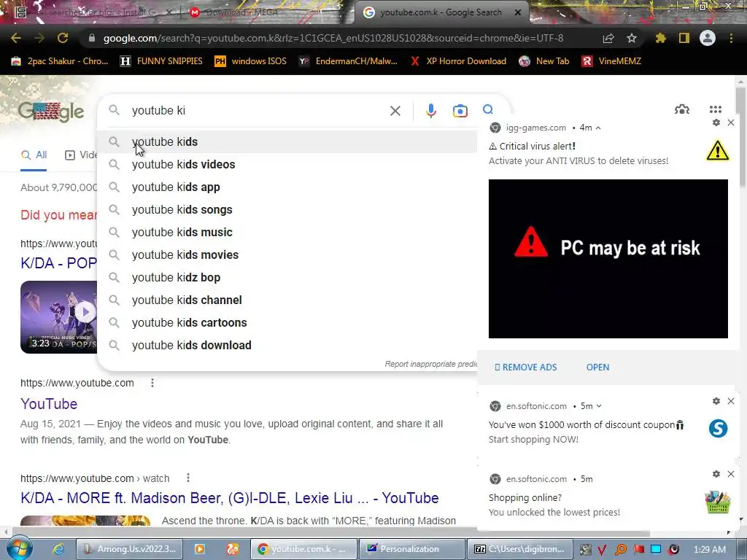The width and height of the screenshot is (747, 560).
Task: Select suggestion youtube kids movies
Action: point(287,254)
